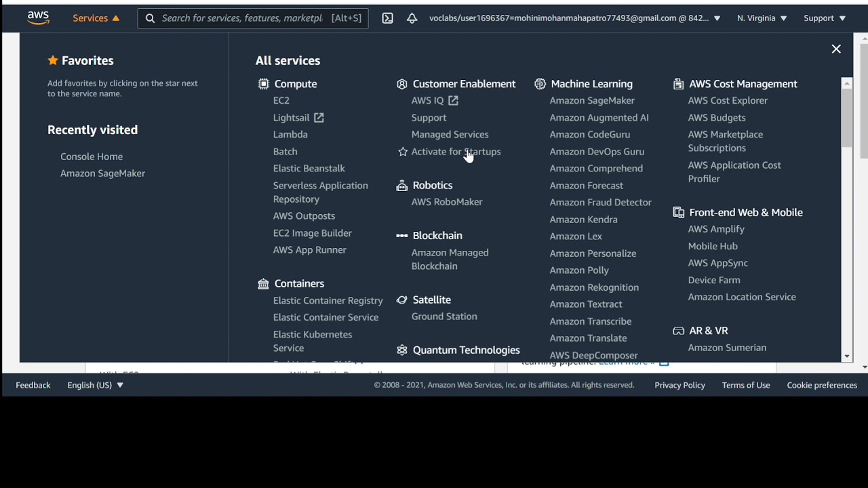Open Elastic Beanstalk service
Screen dimensions: 868x488
click(309, 168)
